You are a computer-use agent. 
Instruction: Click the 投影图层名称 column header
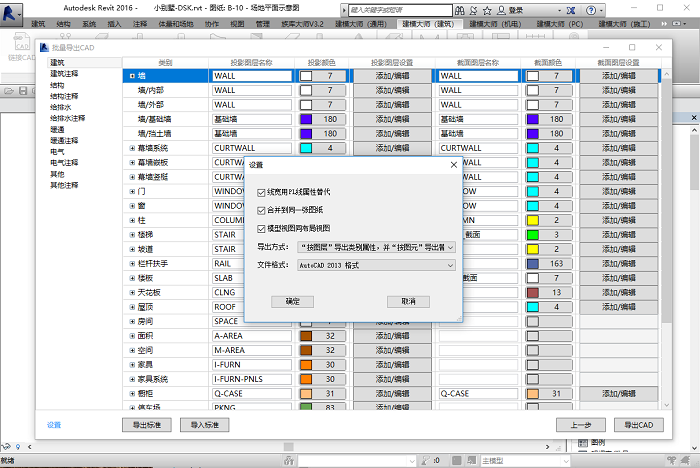pos(251,63)
